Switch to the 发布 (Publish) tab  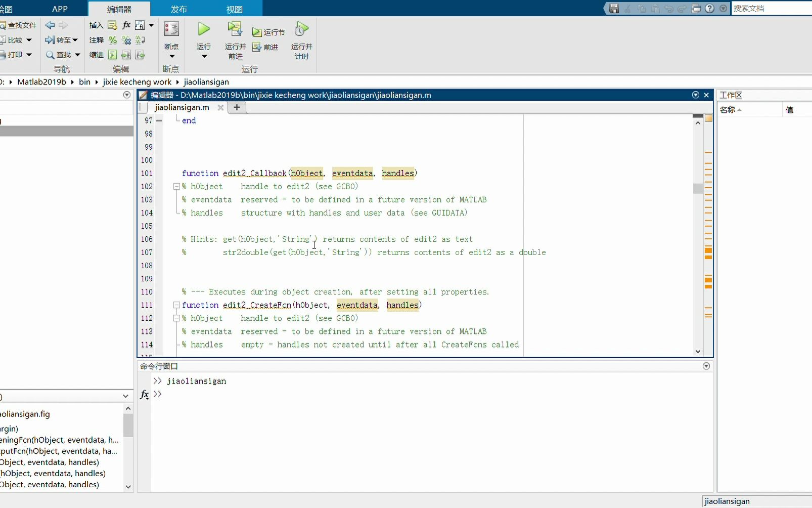[179, 9]
